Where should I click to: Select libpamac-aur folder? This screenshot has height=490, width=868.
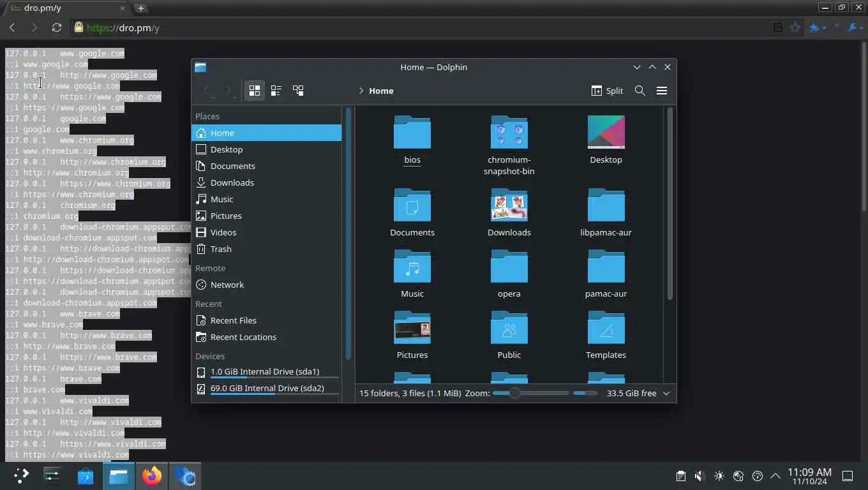coord(606,212)
